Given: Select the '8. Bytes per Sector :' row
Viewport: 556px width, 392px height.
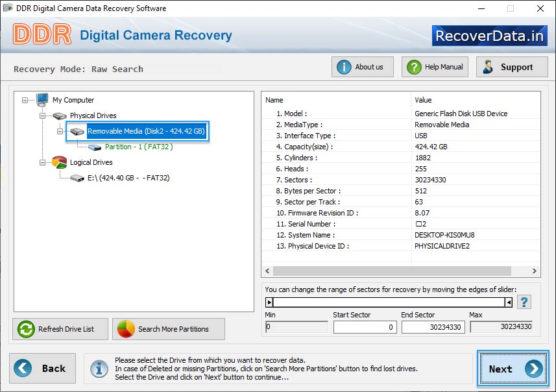Looking at the screenshot, I should (x=401, y=191).
